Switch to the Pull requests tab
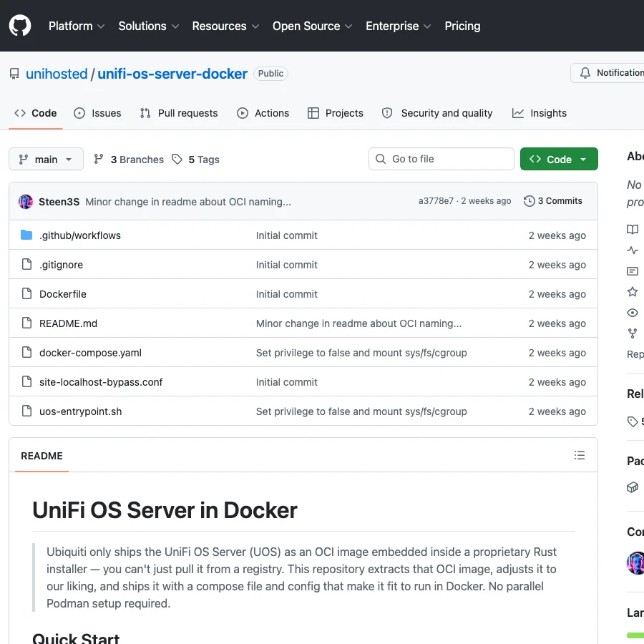 click(179, 113)
